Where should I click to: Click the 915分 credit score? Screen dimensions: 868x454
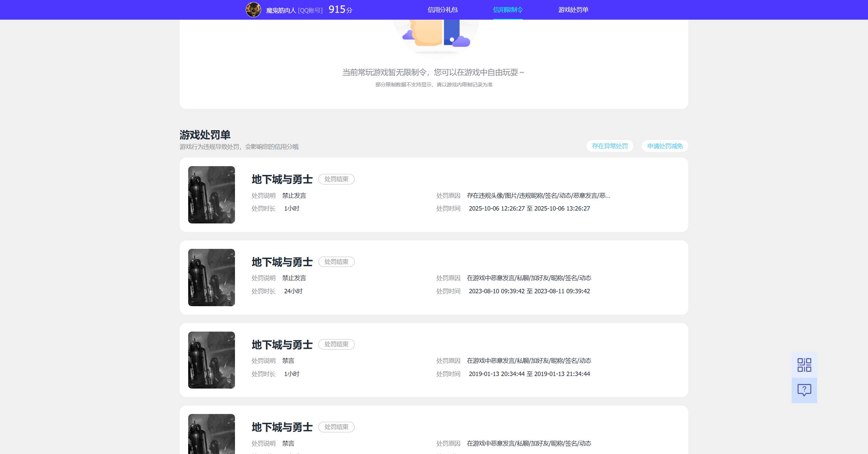click(340, 10)
